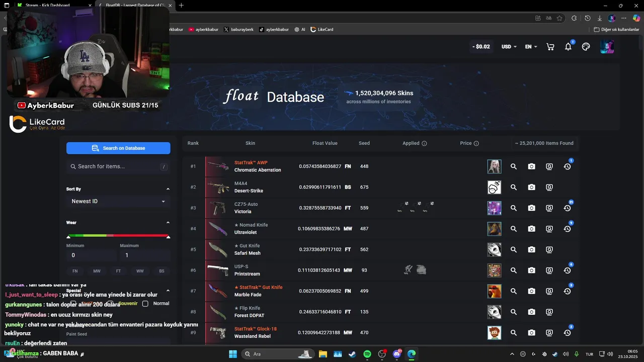This screenshot has width=644, height=362.
Task: Find similar items for CZ75-Auto Victoria
Action: (x=549, y=208)
